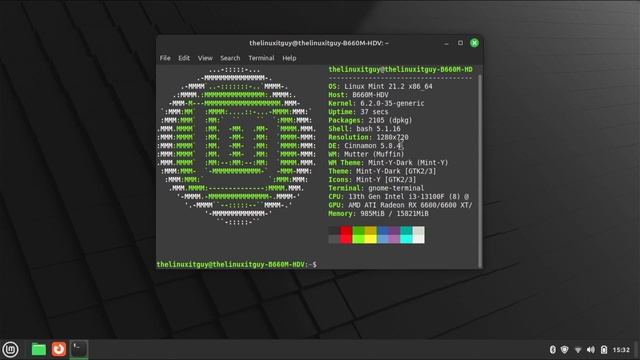
Task: Click the 'Memory: 985MiB / 15821MiB' line
Action: 378,214
